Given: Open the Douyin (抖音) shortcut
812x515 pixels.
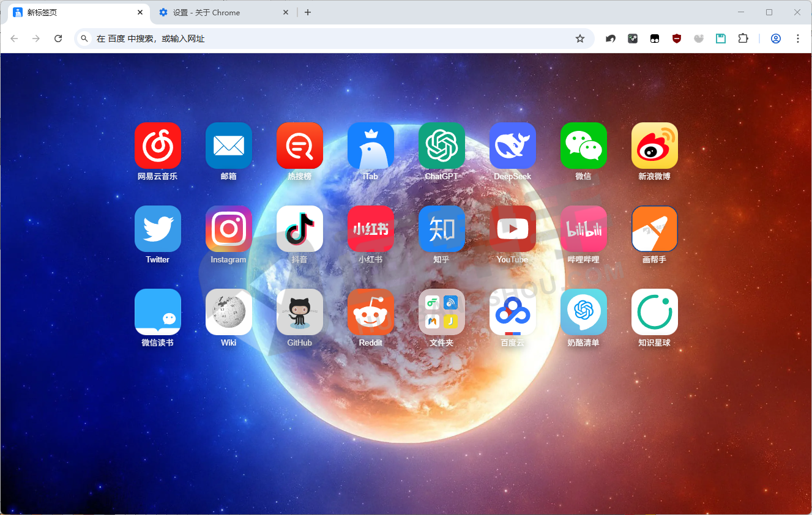Looking at the screenshot, I should (300, 229).
